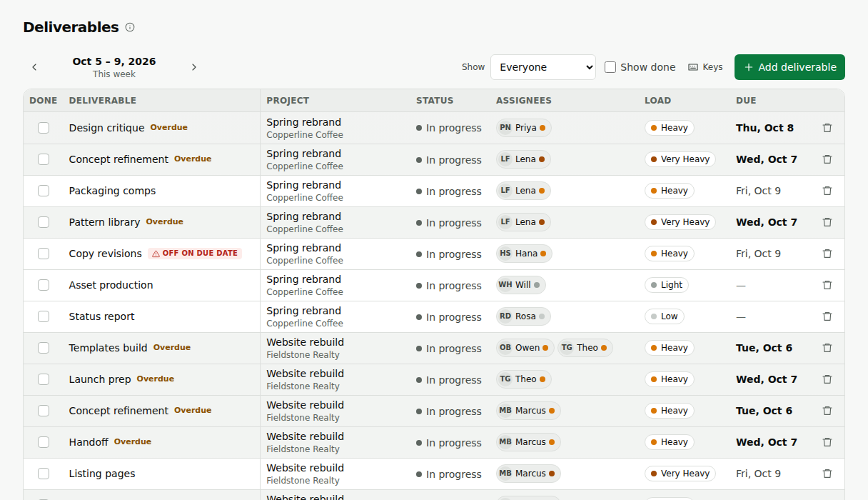Screen dimensions: 868x500
Task: Delete the Pattern library deliverable
Action: pos(827,222)
